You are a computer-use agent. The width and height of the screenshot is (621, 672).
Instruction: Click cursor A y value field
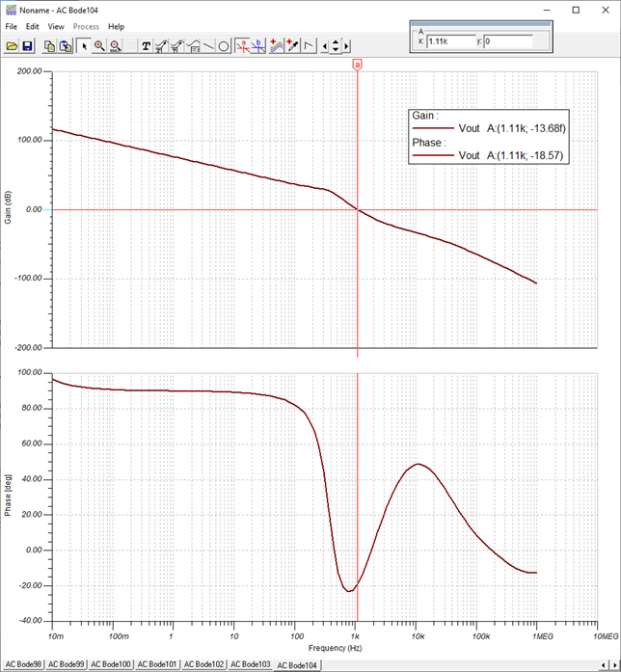click(508, 41)
